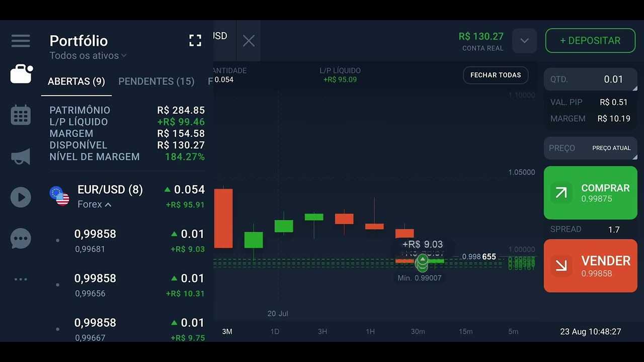Open the account selector dropdown arrow

pos(524,41)
